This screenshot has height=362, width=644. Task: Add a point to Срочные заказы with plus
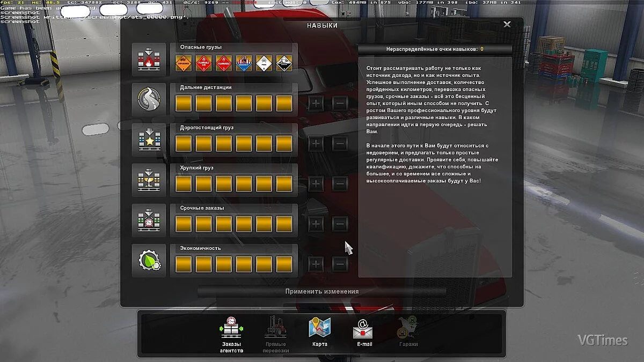[316, 224]
